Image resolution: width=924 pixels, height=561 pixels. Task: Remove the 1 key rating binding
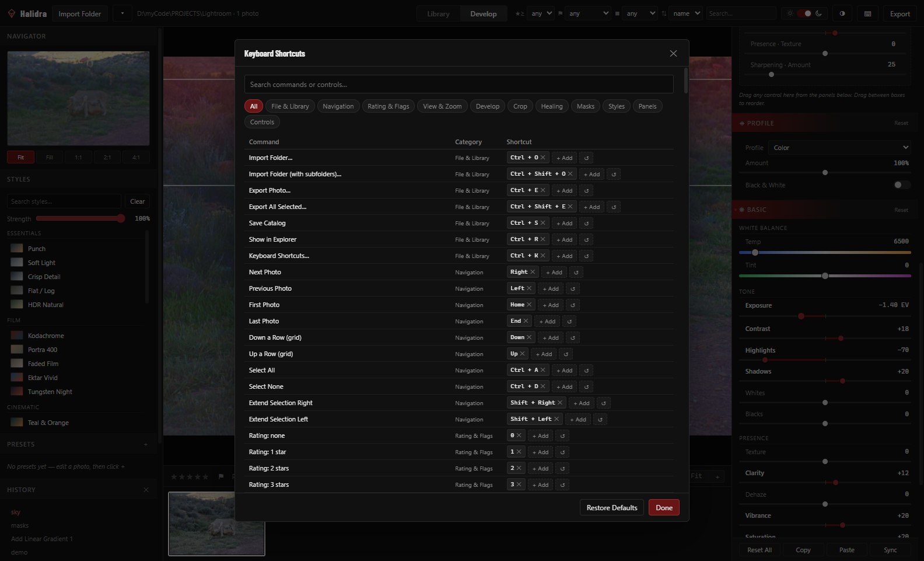tap(519, 452)
